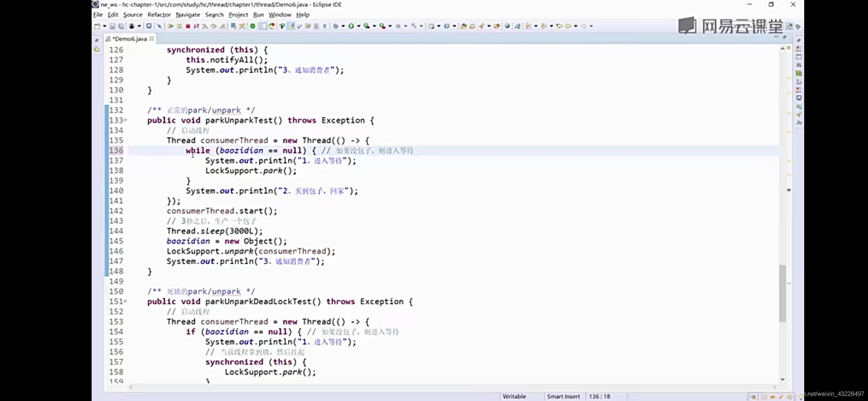Click the Step Return debug icon
The width and height of the screenshot is (868, 401).
223,26
